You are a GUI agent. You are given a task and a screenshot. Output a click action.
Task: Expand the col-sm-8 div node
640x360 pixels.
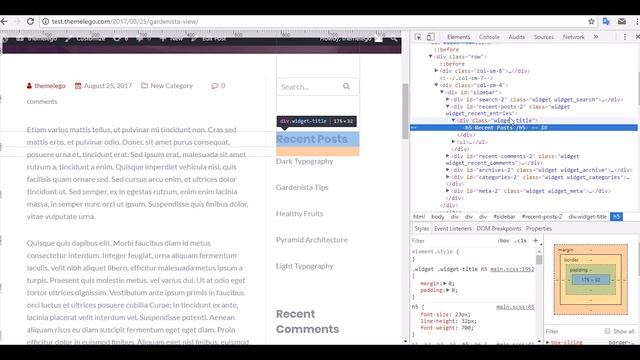pyautogui.click(x=436, y=71)
